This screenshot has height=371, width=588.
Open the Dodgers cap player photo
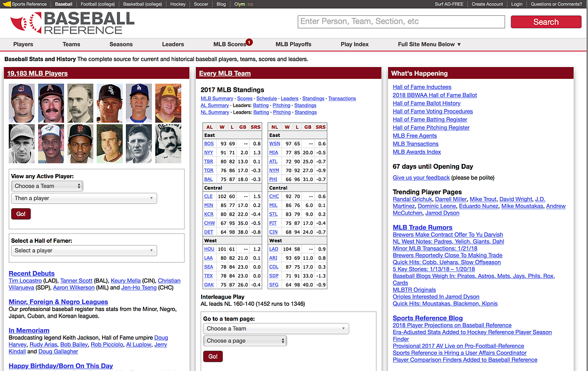click(139, 103)
